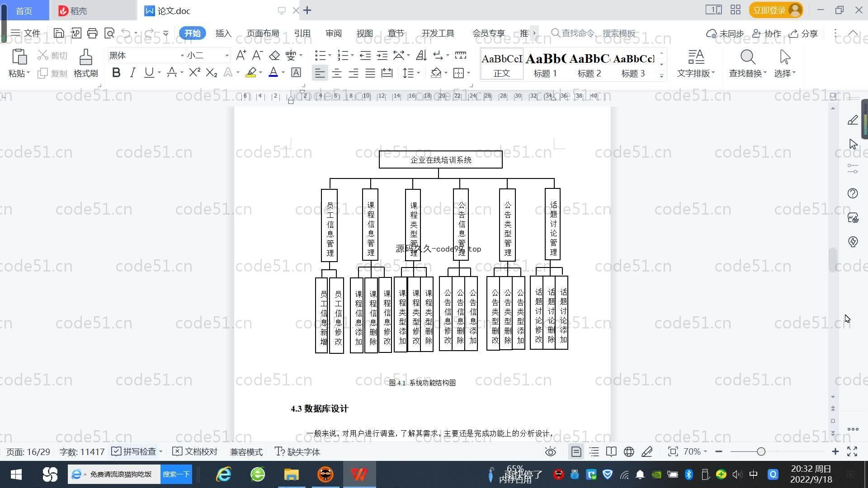Expand bullet list dropdown arrow
868x488 pixels.
[x=330, y=56]
